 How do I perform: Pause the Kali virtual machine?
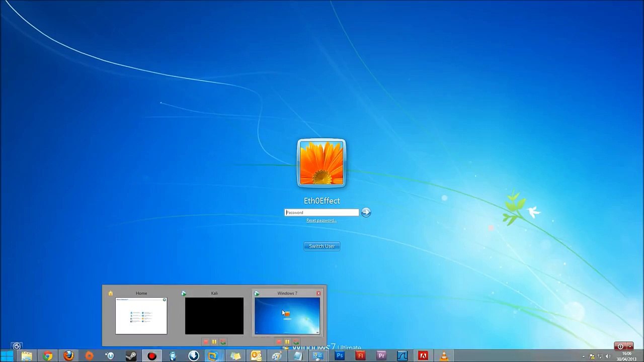pos(214,342)
